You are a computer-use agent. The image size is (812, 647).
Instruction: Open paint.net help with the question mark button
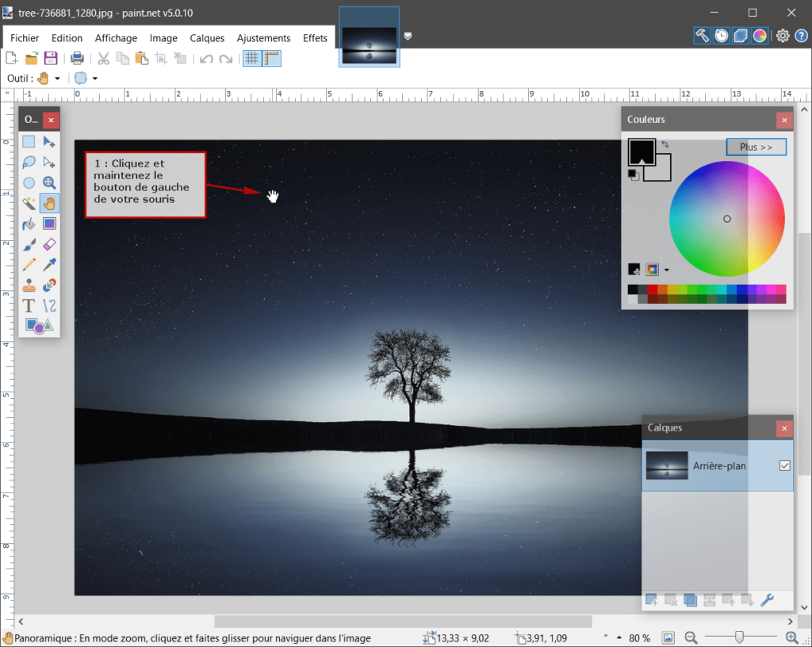coord(802,35)
